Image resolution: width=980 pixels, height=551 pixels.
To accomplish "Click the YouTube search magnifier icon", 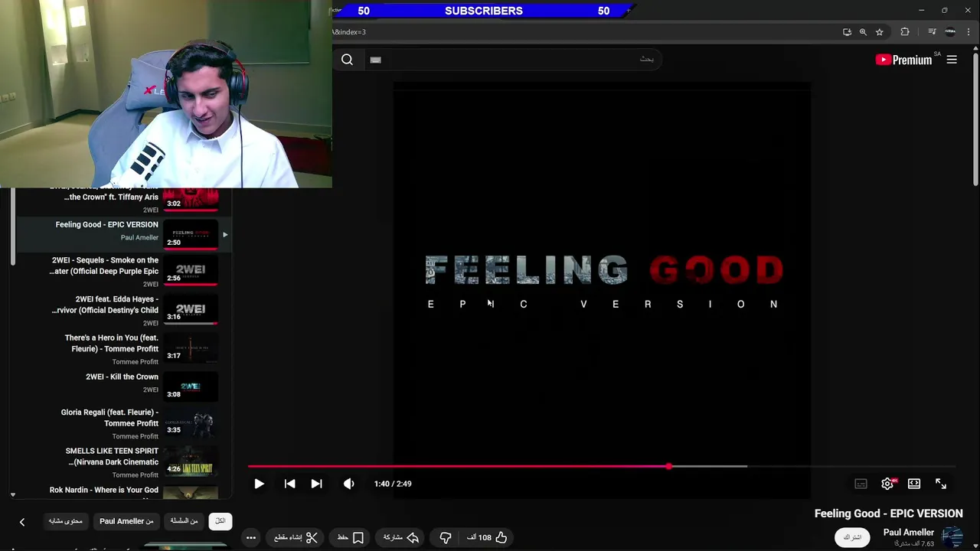I will point(347,60).
